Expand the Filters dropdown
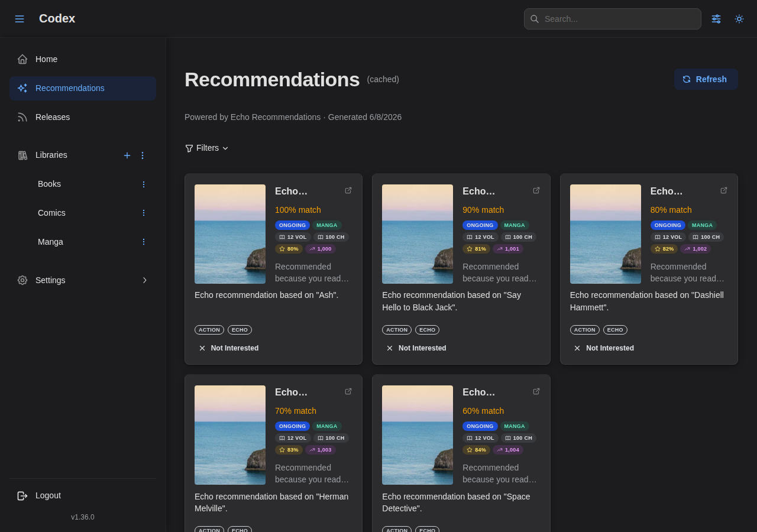The image size is (757, 532). coord(206,148)
